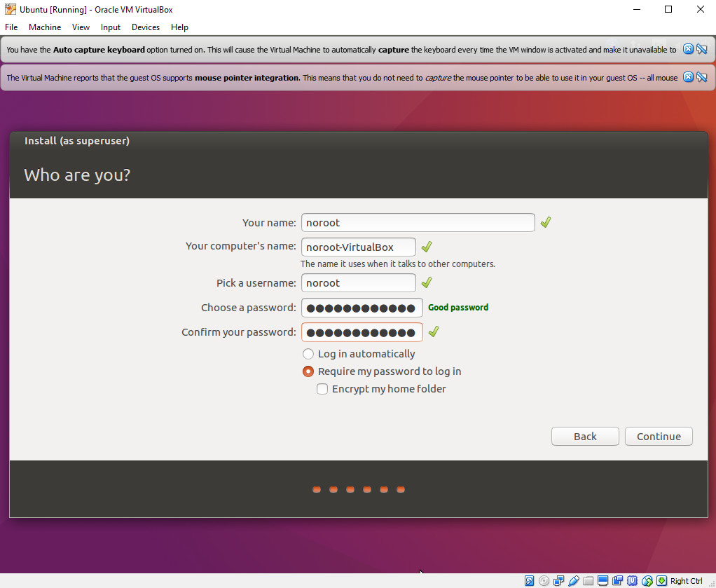Click the green checkmark beside computer's name

point(427,247)
